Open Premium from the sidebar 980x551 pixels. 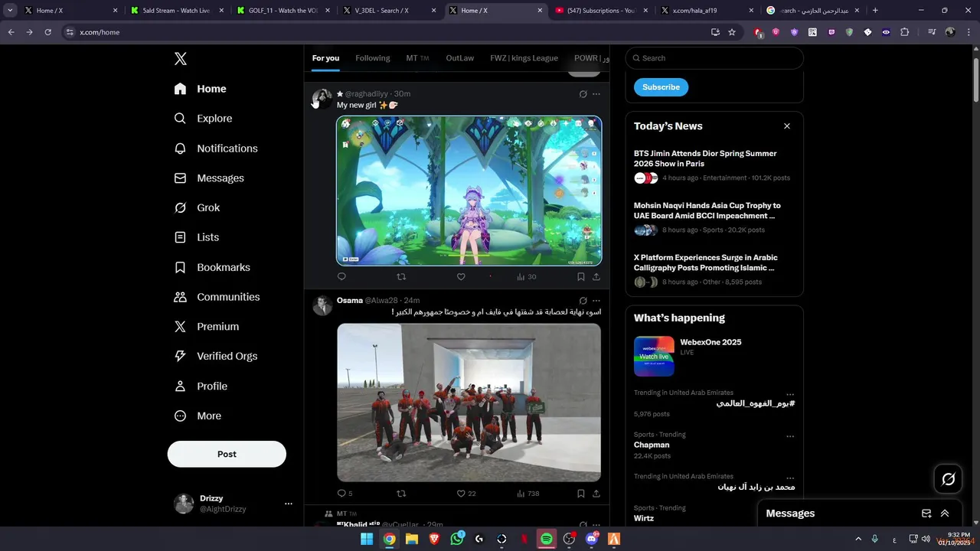click(206, 327)
